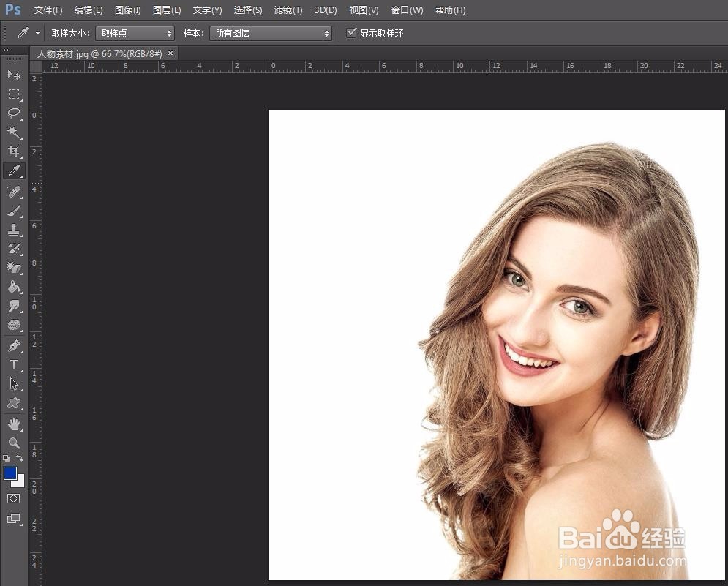Choose the Pen tool
The height and width of the screenshot is (586, 728).
click(x=13, y=345)
